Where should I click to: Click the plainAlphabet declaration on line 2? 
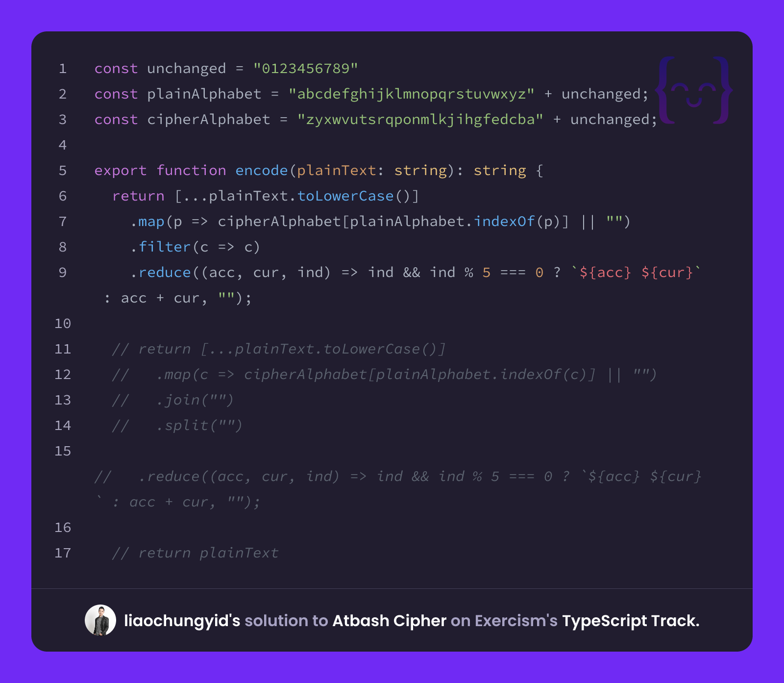point(204,94)
